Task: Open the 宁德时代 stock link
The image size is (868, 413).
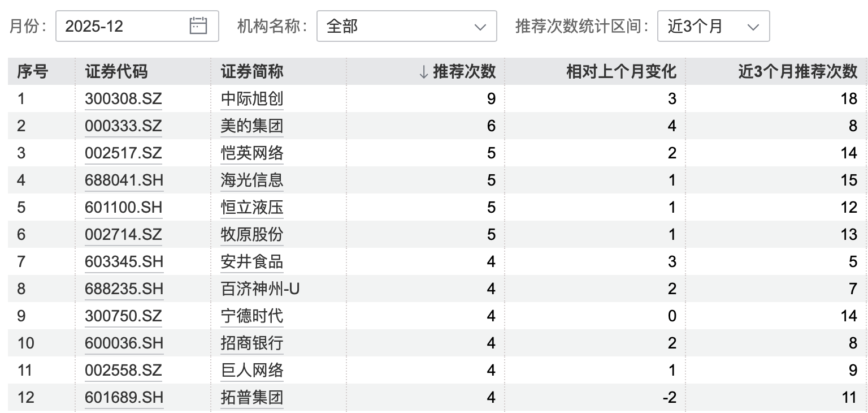Action: click(252, 316)
